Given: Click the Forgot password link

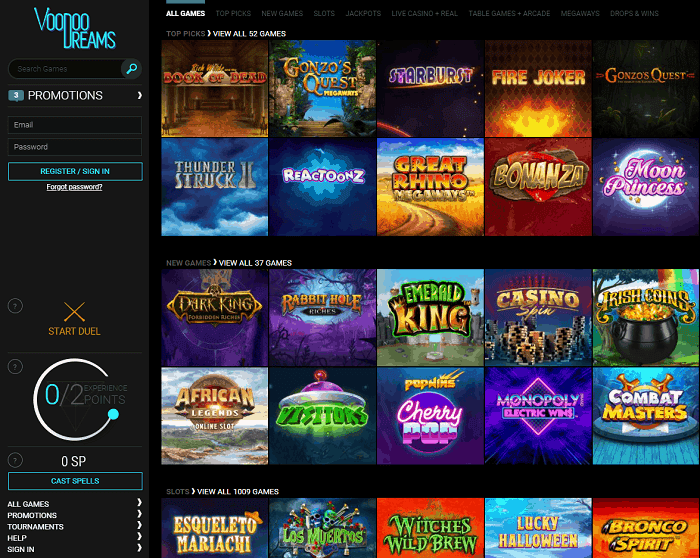Looking at the screenshot, I should 75,187.
